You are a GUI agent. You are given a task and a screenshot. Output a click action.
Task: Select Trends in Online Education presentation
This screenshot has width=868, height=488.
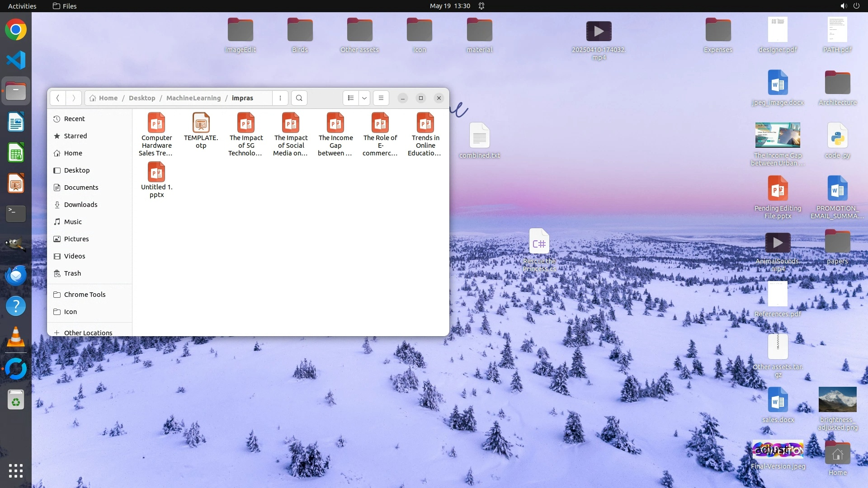point(425,124)
